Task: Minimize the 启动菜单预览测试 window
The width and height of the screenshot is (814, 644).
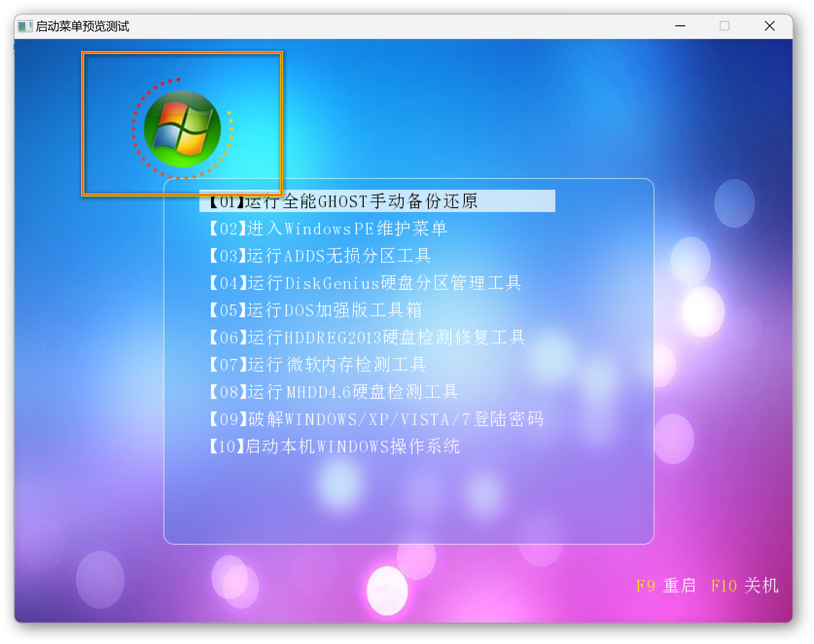Action: tap(680, 26)
